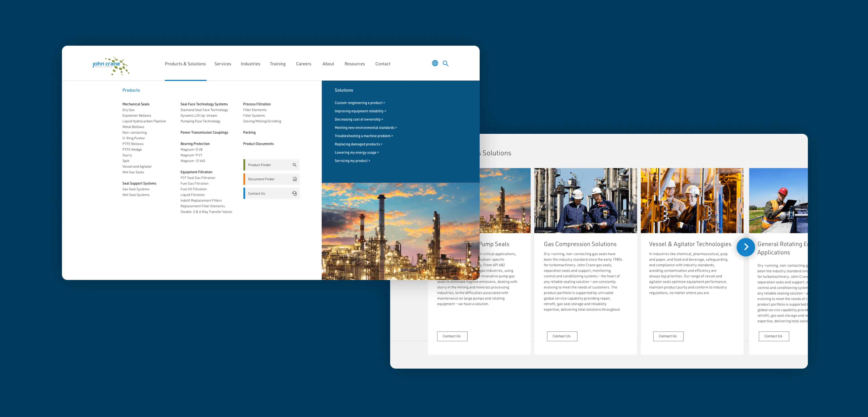The width and height of the screenshot is (868, 417).
Task: Select the Resources navigation item
Action: tap(354, 64)
